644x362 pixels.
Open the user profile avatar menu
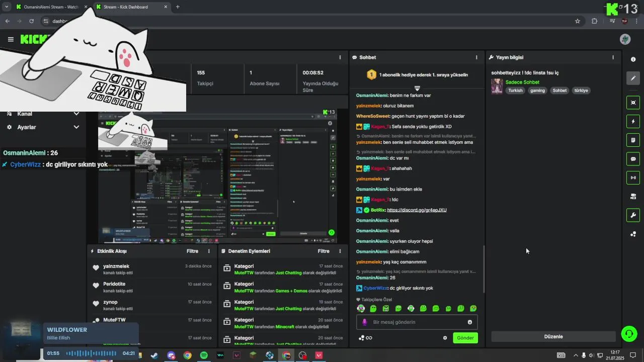pos(625,39)
